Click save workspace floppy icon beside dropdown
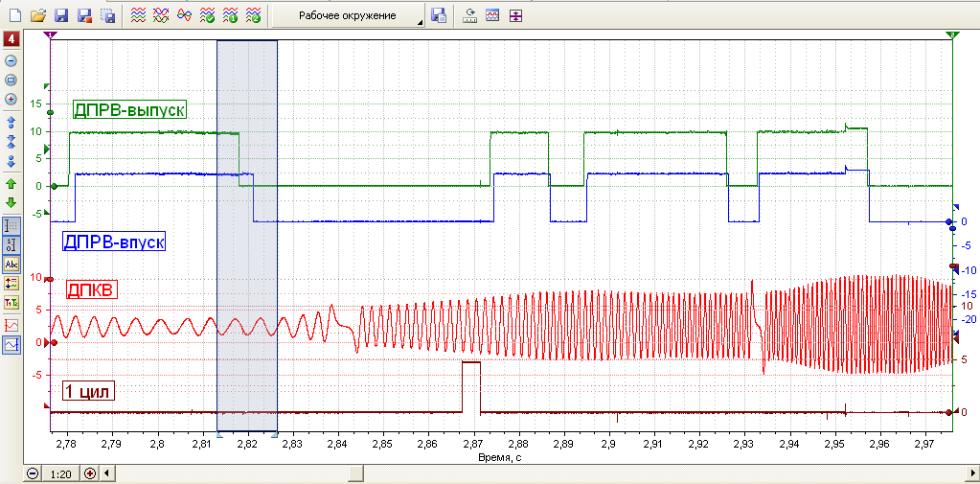 439,15
